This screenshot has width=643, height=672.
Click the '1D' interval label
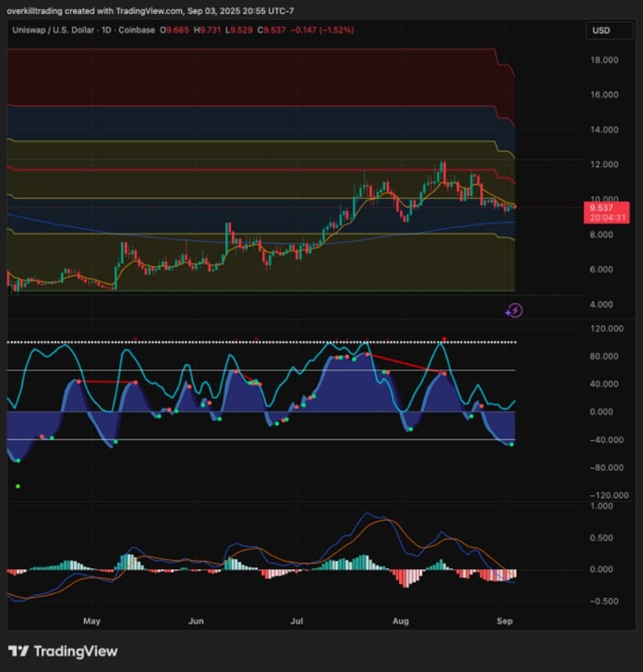coord(106,30)
